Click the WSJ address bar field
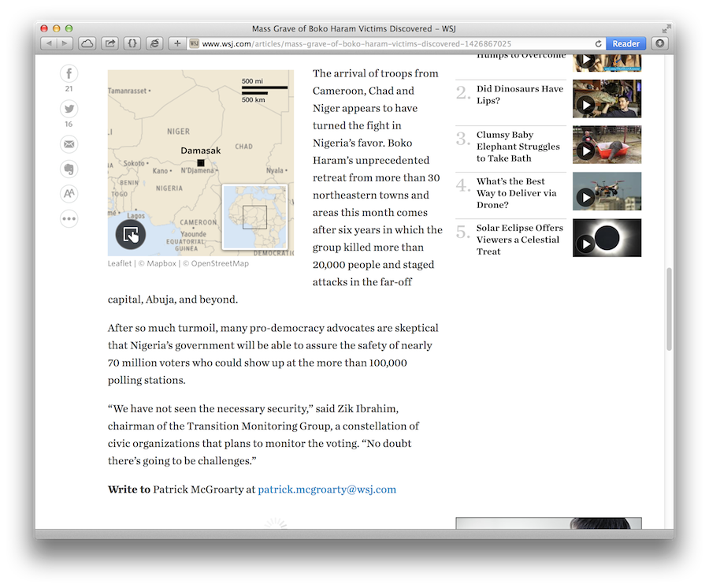Screen dimensions: 709x588 [389, 44]
